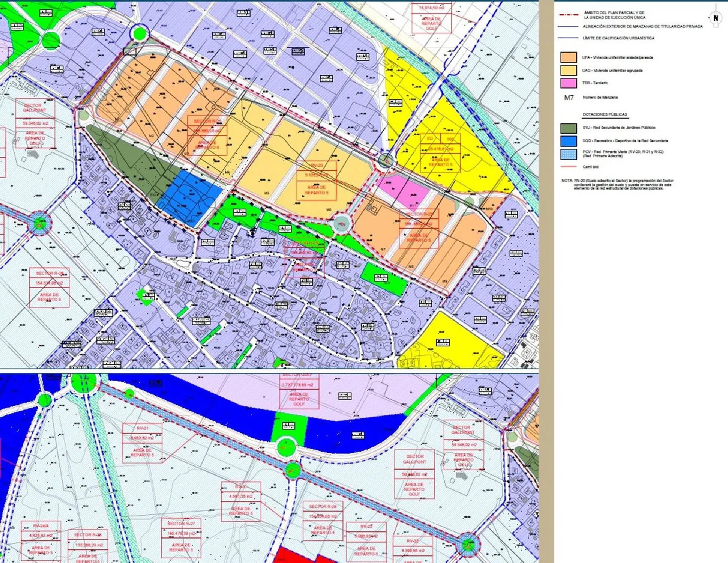Click the PCV dotted light-blue legend swatch

coord(568,154)
